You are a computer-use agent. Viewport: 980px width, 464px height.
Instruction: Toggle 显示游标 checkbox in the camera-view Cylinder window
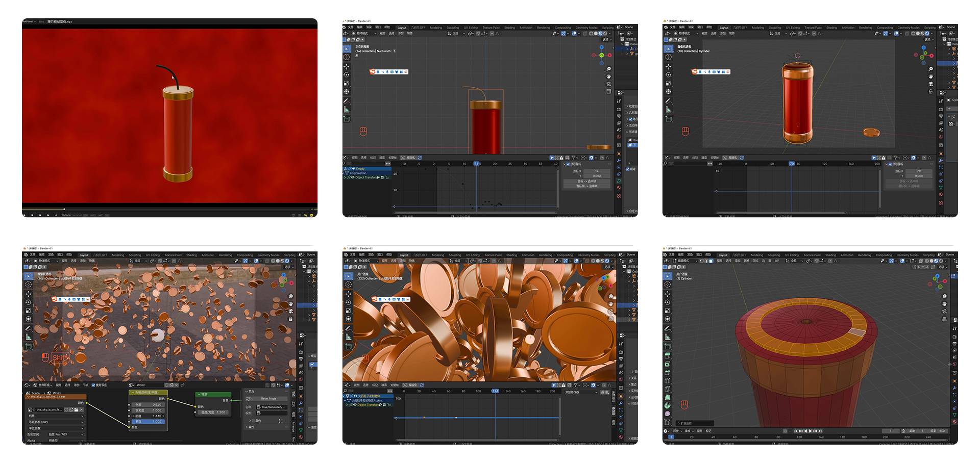coord(889,164)
